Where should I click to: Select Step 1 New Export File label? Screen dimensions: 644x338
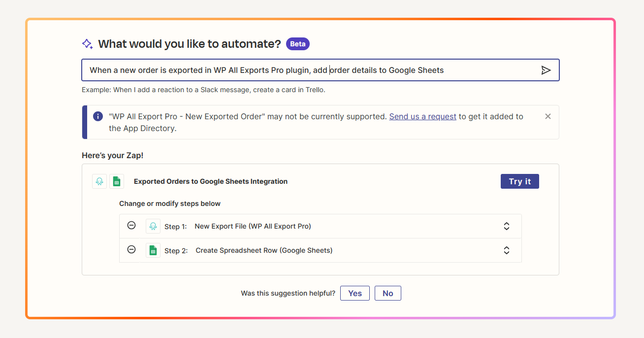tap(253, 226)
